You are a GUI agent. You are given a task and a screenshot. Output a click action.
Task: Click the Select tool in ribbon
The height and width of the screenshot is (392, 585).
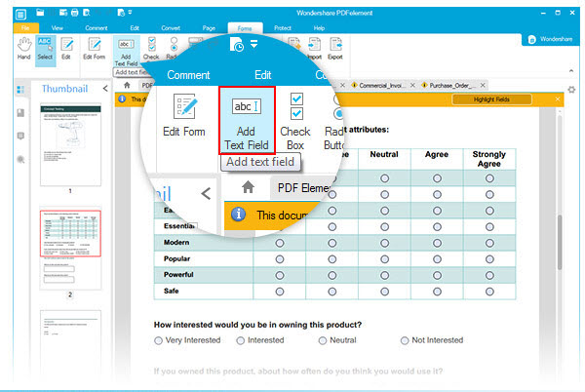45,49
